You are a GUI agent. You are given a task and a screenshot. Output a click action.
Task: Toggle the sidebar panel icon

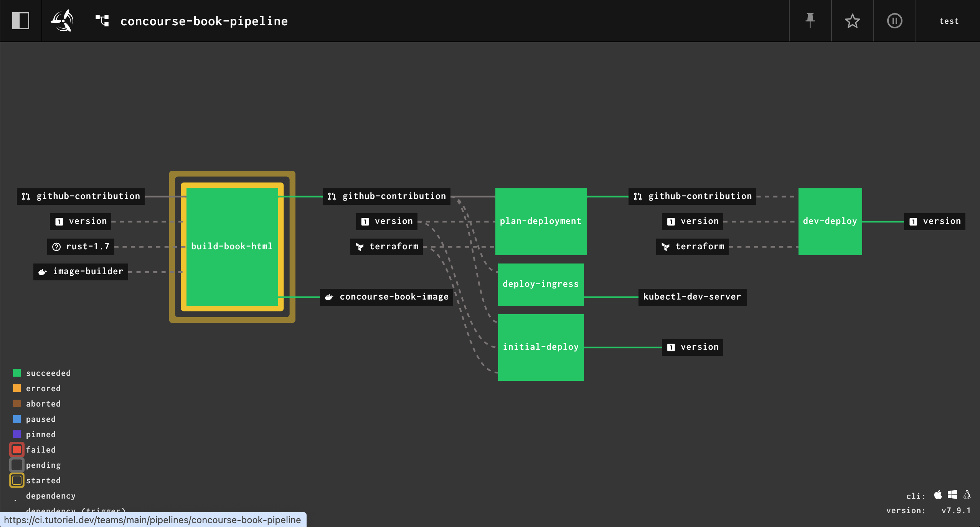(21, 21)
